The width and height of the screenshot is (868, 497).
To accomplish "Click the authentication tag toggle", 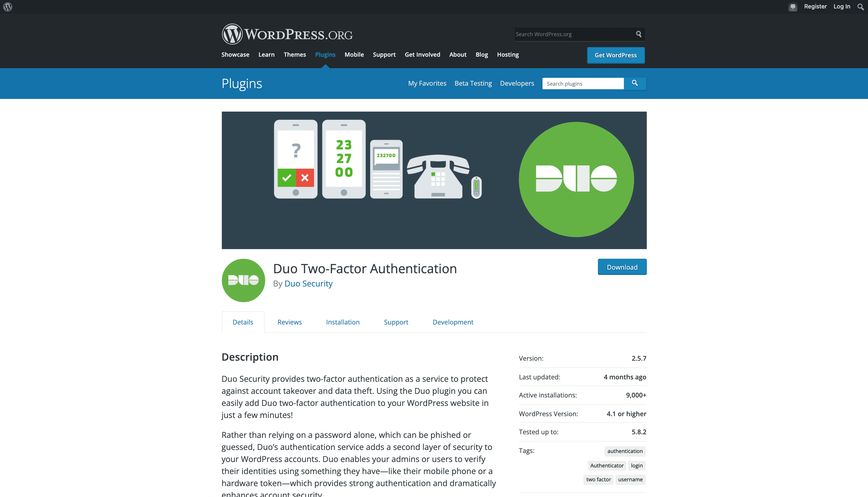I will 625,451.
